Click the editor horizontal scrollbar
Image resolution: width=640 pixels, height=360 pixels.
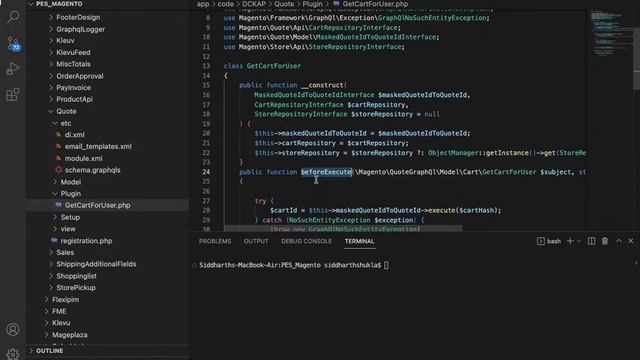343,229
